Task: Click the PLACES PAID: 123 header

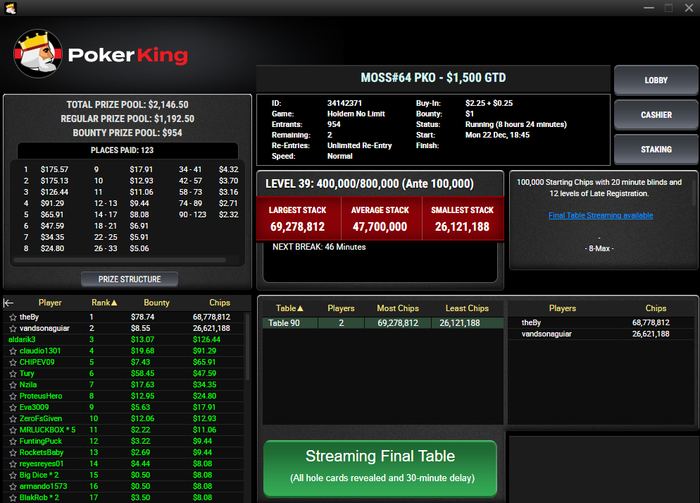Action: 122,150
